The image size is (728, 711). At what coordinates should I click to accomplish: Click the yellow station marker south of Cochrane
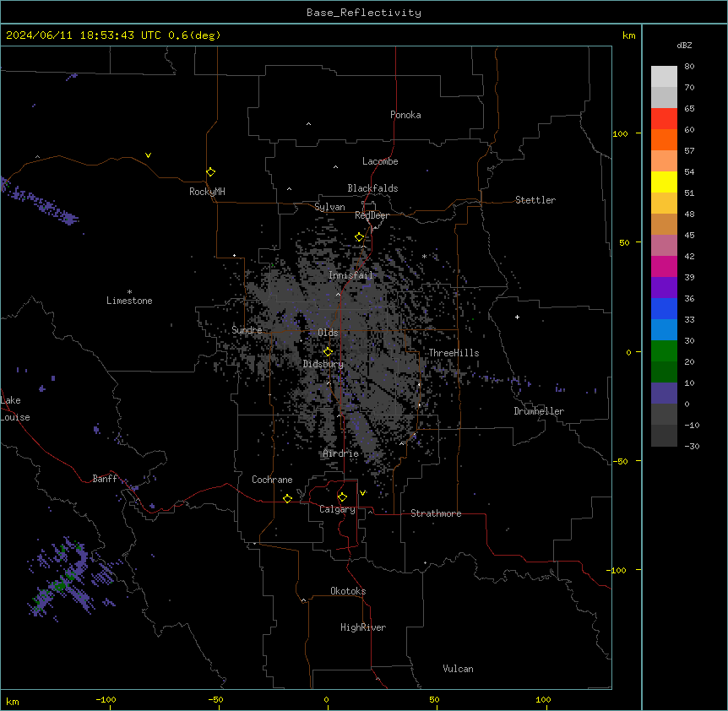point(287,498)
